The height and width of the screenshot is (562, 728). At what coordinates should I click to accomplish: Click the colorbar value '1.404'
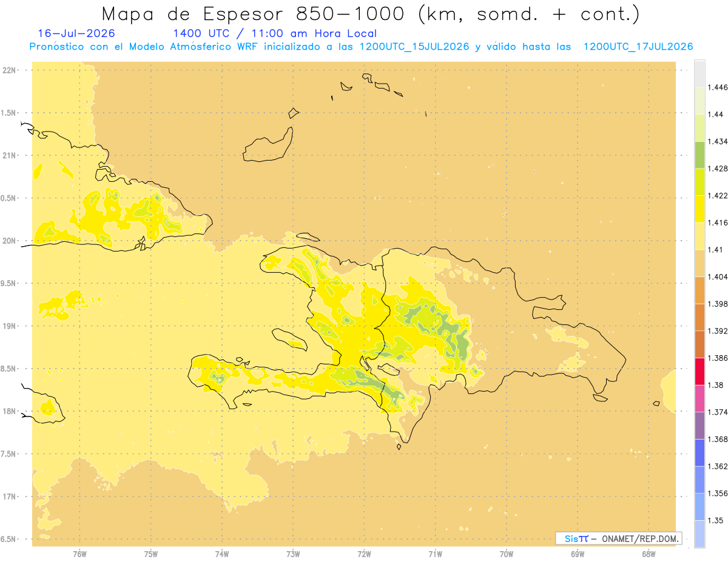(718, 276)
